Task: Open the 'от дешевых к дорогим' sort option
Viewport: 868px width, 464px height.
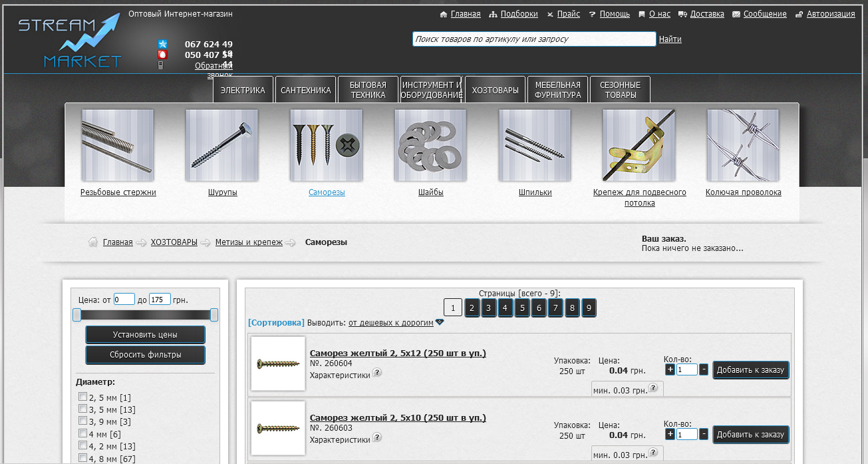Action: tap(390, 323)
